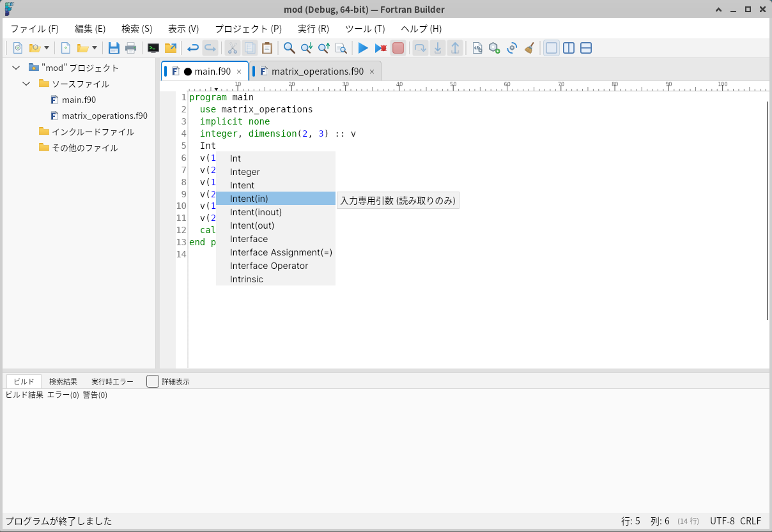This screenshot has height=532, width=772.
Task: Collapse the "mod" プロジェクト tree node
Action: 16,68
